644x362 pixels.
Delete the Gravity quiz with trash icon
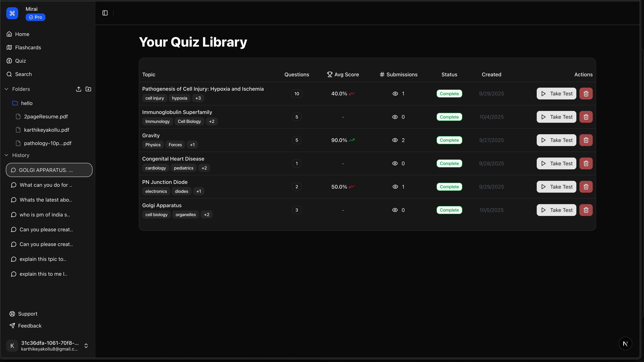586,140
